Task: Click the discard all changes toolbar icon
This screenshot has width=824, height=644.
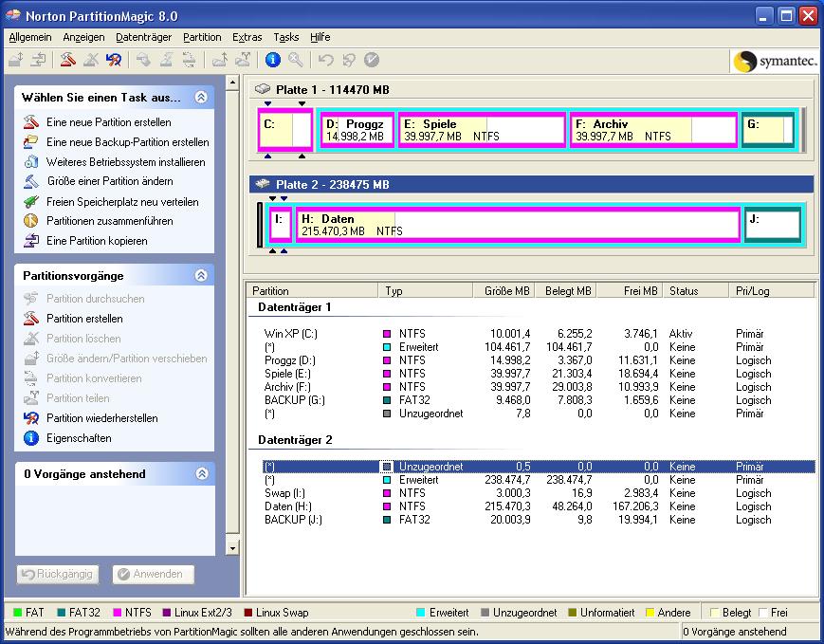Action: 349,60
